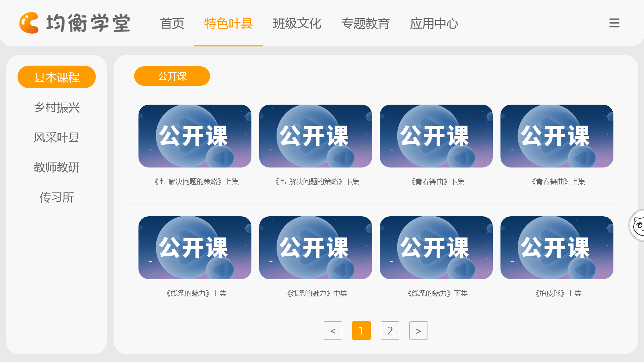Click the title text 《拍皮球》上集
This screenshot has width=644, height=362.
pyautogui.click(x=558, y=293)
